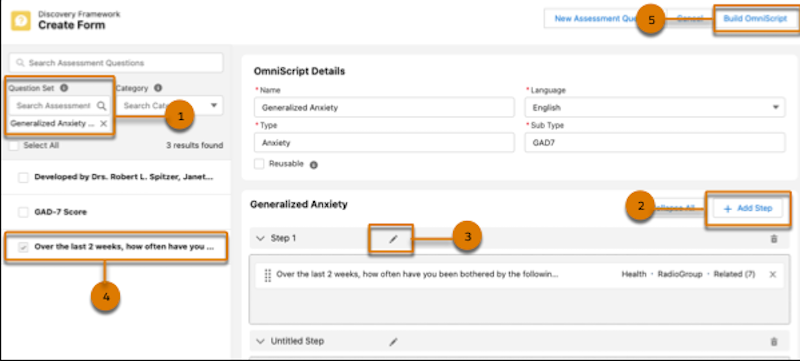Click the 'Related (7)' text in Step 1
The height and width of the screenshot is (361, 800).
[734, 274]
